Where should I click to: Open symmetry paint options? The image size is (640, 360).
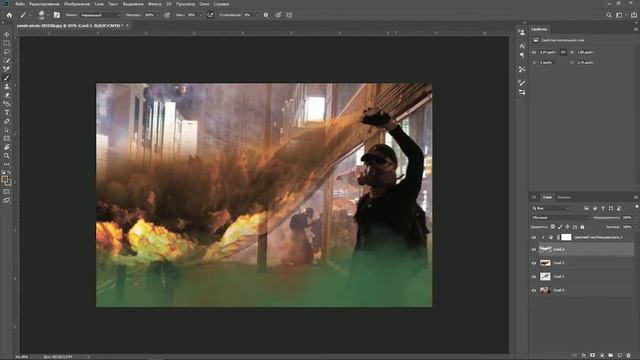click(x=289, y=15)
